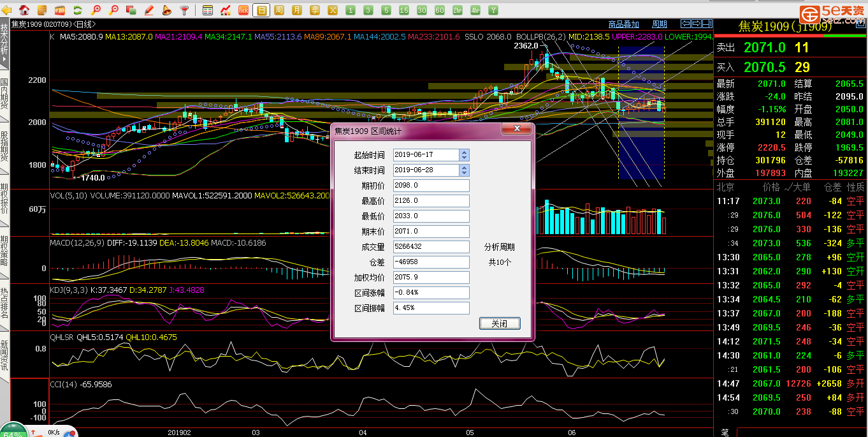Select the daily 日 K-line period
Viewport: 868px width, 437px height.
coord(261,10)
